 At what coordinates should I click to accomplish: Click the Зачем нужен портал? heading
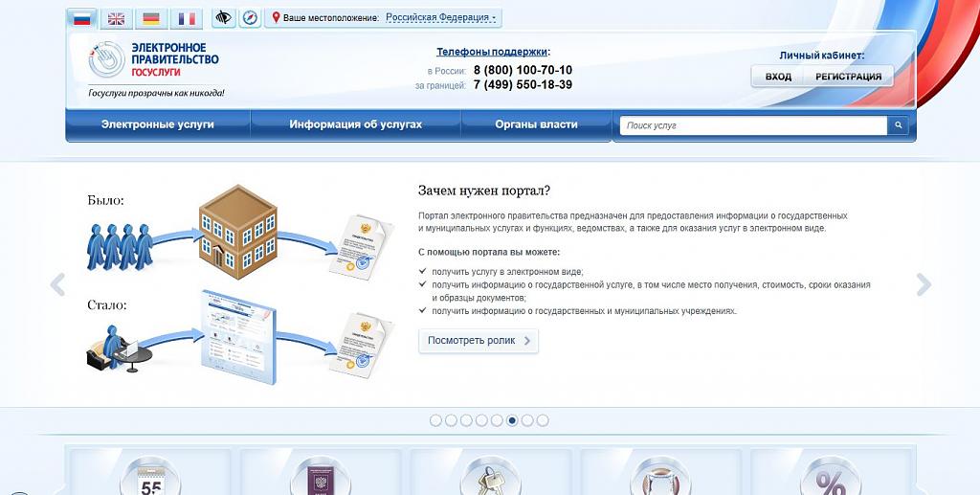pos(484,190)
